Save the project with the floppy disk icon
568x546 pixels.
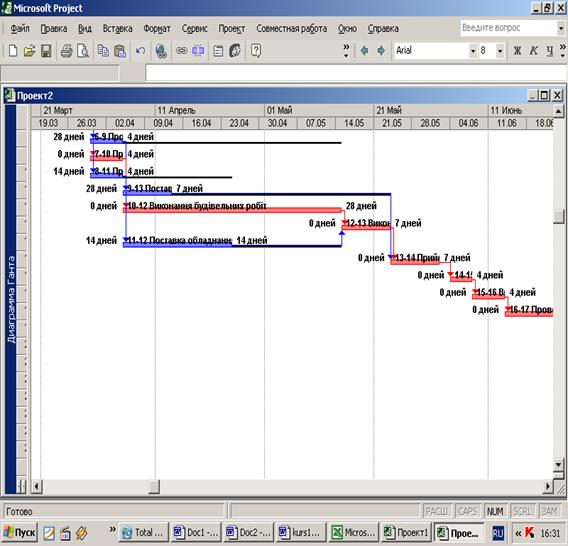tap(46, 50)
